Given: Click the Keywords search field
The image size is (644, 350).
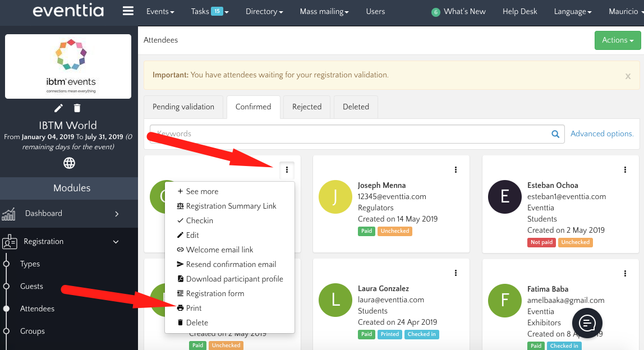Looking at the screenshot, I should point(348,134).
